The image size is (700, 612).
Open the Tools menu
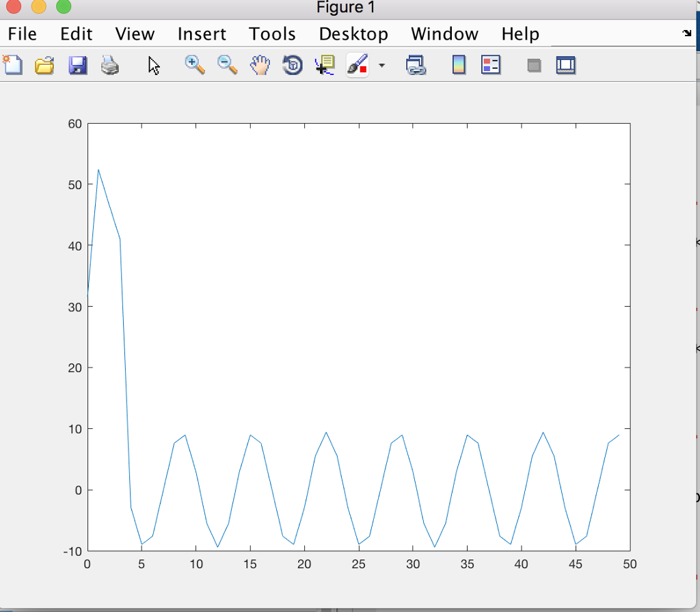pyautogui.click(x=272, y=33)
